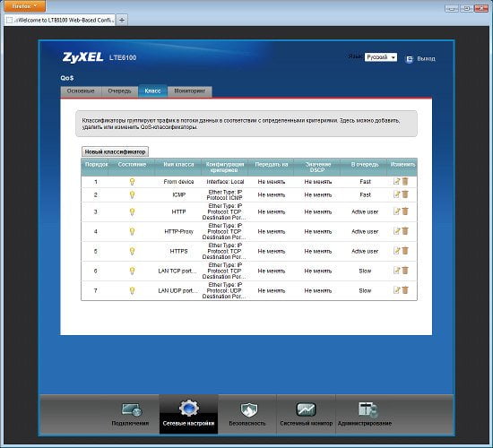Click 'Не менять' DSCP value in HTTP row
This screenshot has height=448, width=493.
coord(318,211)
